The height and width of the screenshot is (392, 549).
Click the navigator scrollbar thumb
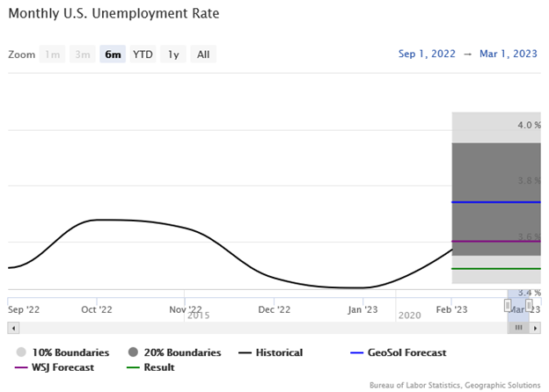point(518,328)
